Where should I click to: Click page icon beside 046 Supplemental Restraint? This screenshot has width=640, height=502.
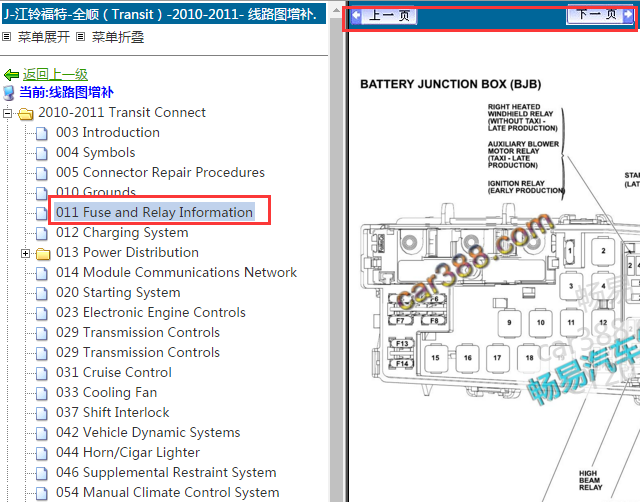[41, 473]
